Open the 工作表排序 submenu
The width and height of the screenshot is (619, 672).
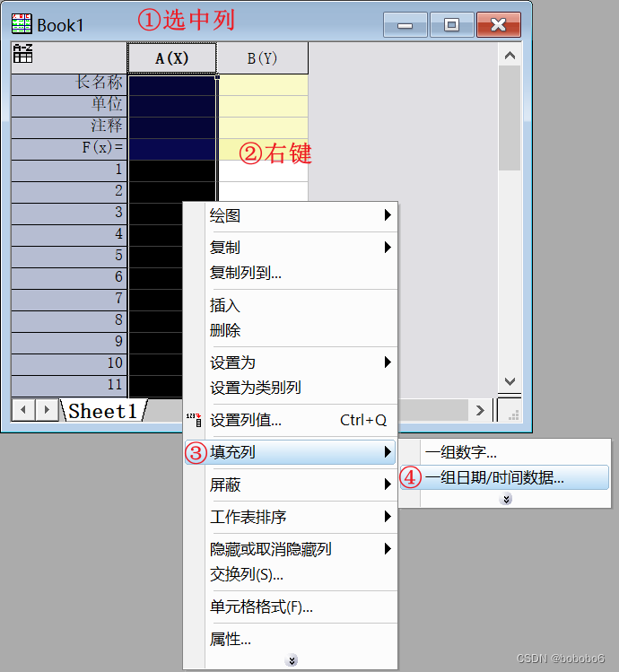click(291, 517)
